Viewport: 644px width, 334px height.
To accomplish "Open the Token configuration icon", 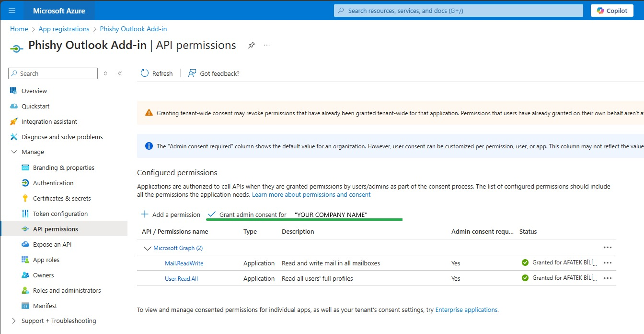I will [x=25, y=214].
